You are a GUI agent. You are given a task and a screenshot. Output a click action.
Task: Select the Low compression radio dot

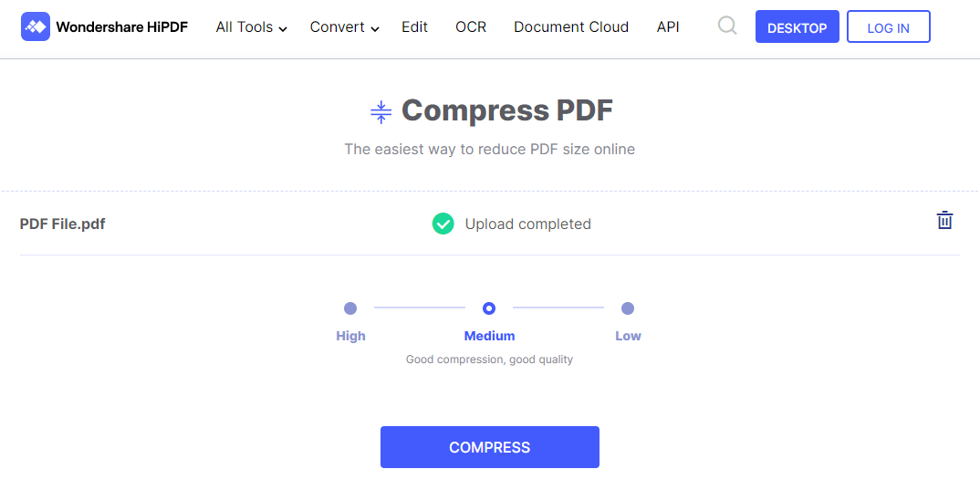628,308
